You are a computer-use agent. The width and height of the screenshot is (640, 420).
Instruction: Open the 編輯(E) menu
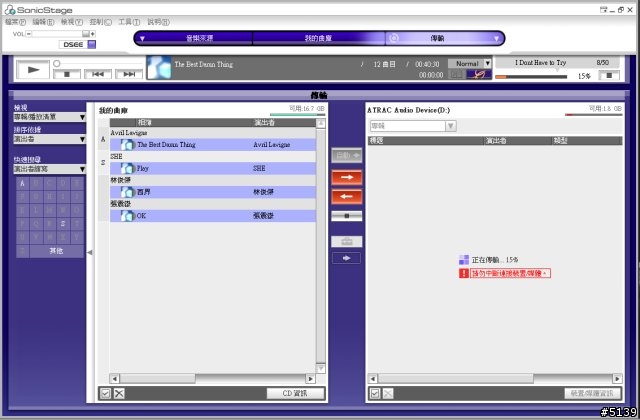point(43,22)
